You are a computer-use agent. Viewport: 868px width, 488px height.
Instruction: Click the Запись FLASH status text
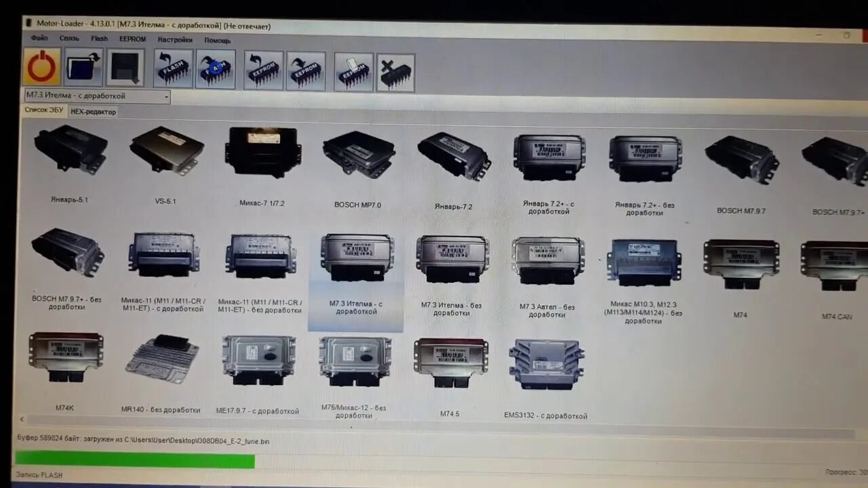coord(39,475)
